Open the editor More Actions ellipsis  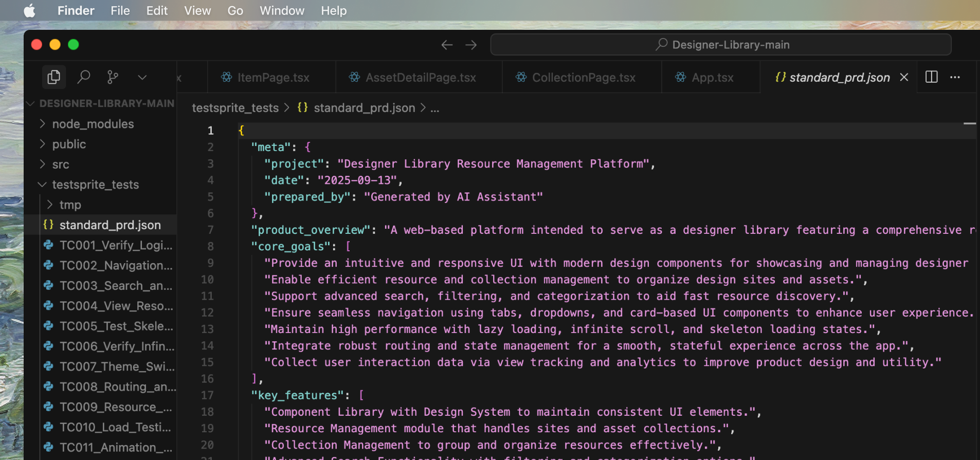coord(955,77)
